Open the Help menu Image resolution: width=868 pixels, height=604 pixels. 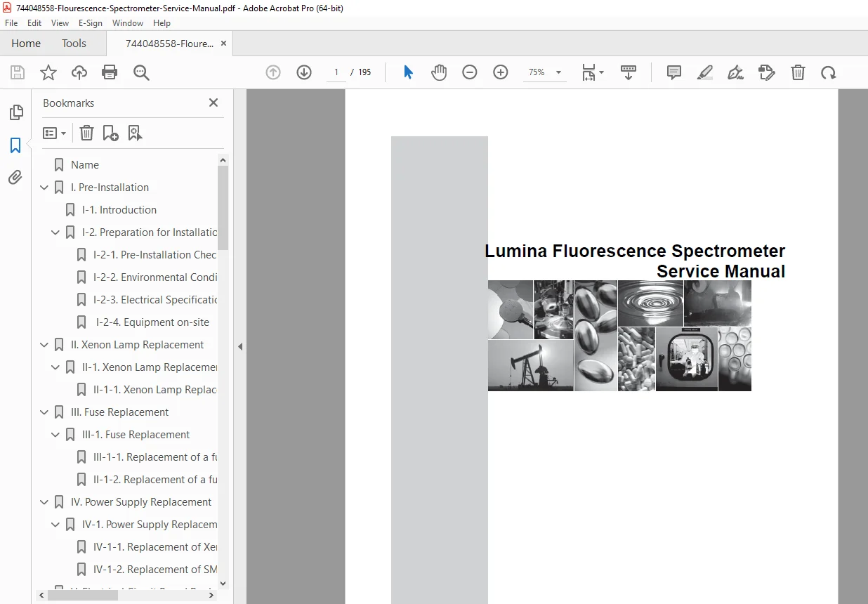point(162,23)
